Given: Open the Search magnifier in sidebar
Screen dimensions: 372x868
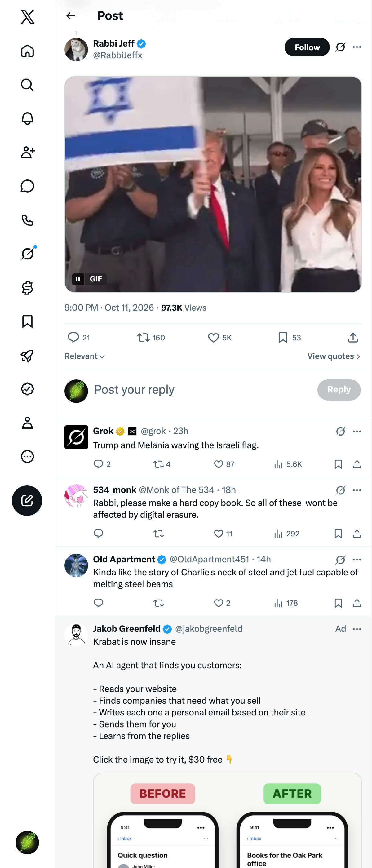Looking at the screenshot, I should pyautogui.click(x=27, y=85).
